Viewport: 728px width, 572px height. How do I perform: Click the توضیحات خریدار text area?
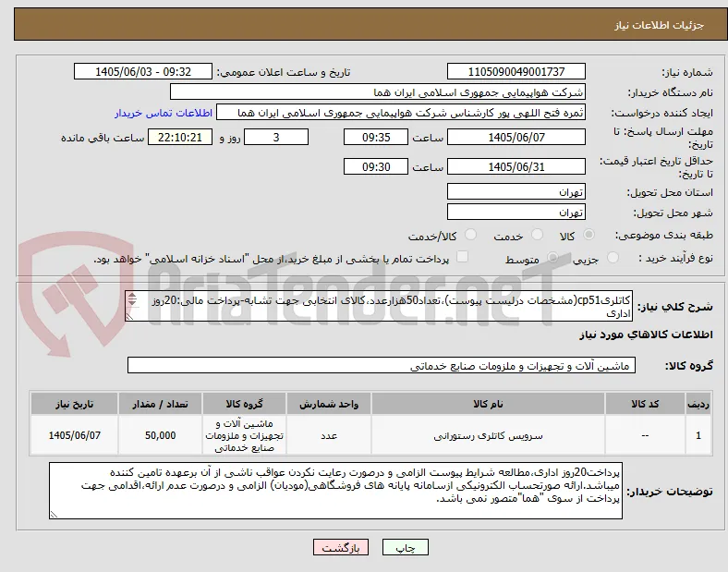pyautogui.click(x=335, y=491)
